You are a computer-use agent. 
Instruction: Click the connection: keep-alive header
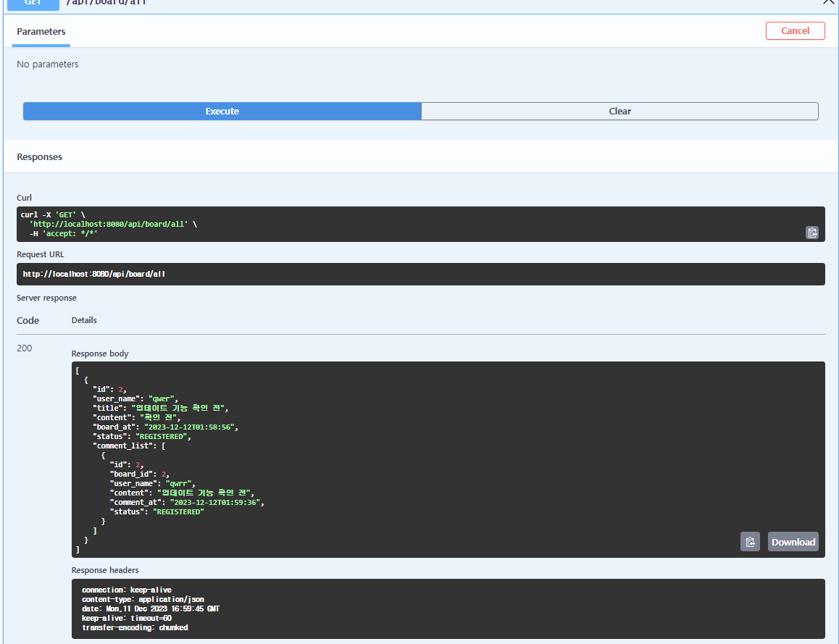pos(127,590)
